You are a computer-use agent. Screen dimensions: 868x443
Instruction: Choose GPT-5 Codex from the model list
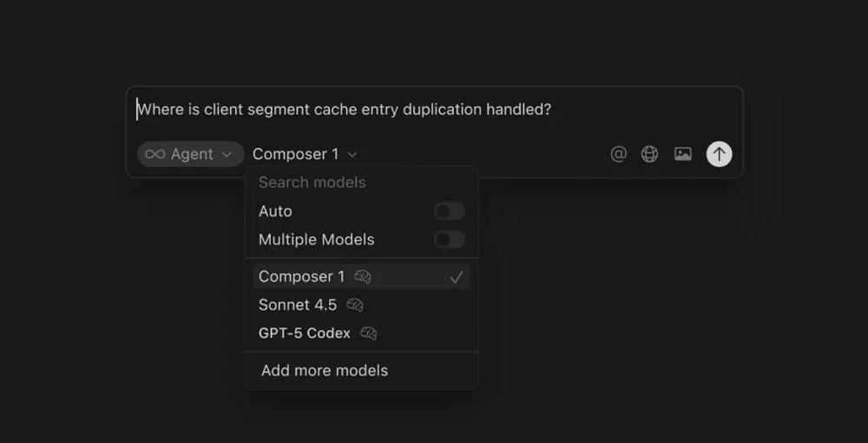(x=304, y=333)
